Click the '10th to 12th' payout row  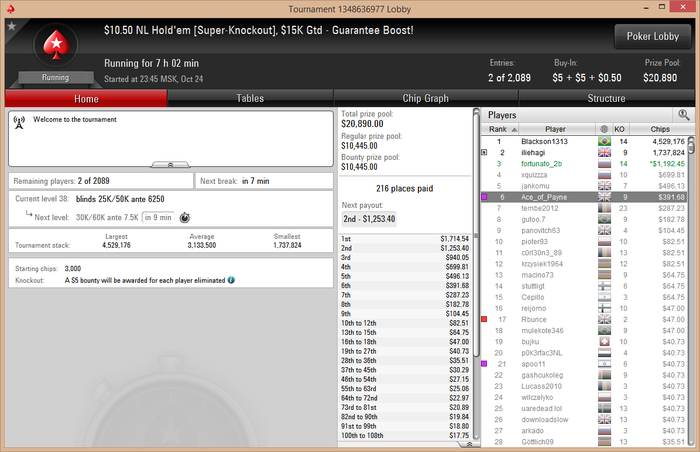point(405,323)
